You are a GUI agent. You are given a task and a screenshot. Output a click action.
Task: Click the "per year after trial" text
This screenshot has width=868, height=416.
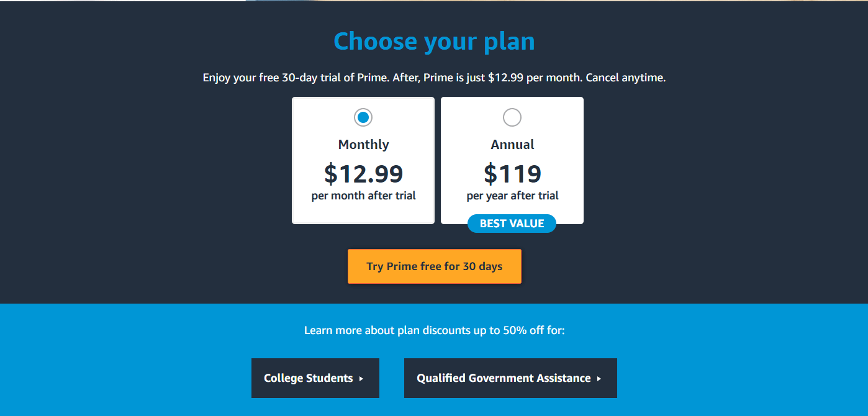click(512, 196)
